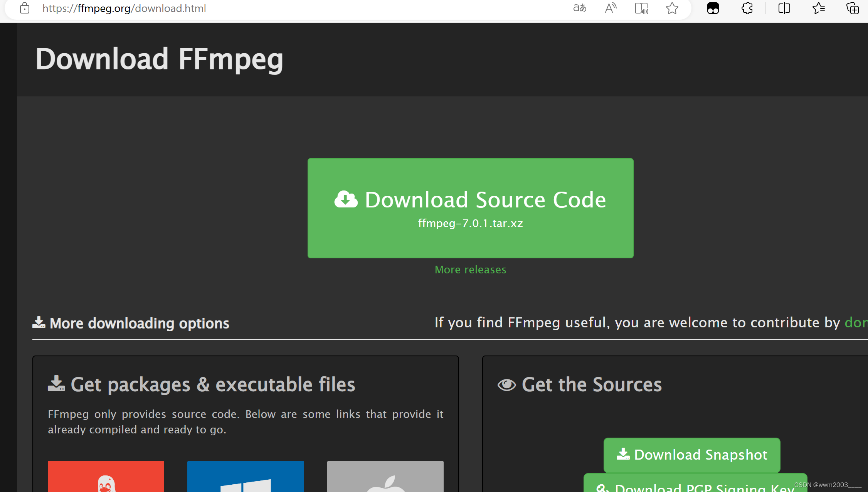The height and width of the screenshot is (492, 868).
Task: Open the Extensions puzzle icon
Action: [747, 8]
